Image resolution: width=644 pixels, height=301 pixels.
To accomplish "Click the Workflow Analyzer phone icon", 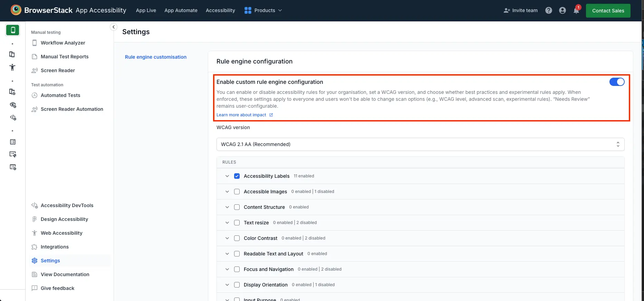I will (x=35, y=43).
